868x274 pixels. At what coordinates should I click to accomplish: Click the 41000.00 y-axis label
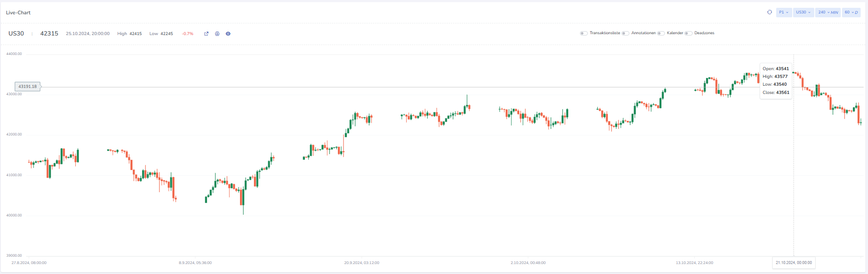14,175
